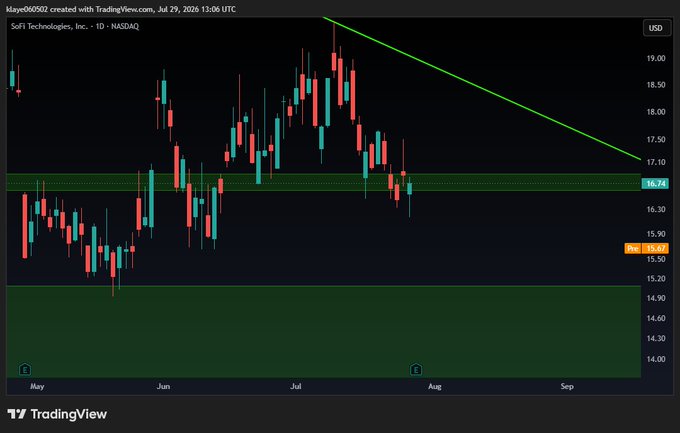This screenshot has height=433, width=680.
Task: Click the 14.90 price axis label
Action: (x=656, y=298)
